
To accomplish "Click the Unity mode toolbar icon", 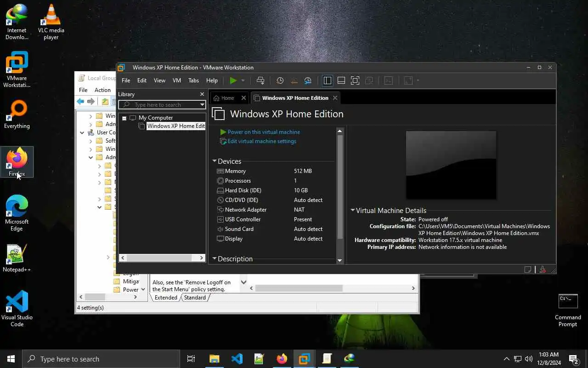I will click(x=368, y=80).
